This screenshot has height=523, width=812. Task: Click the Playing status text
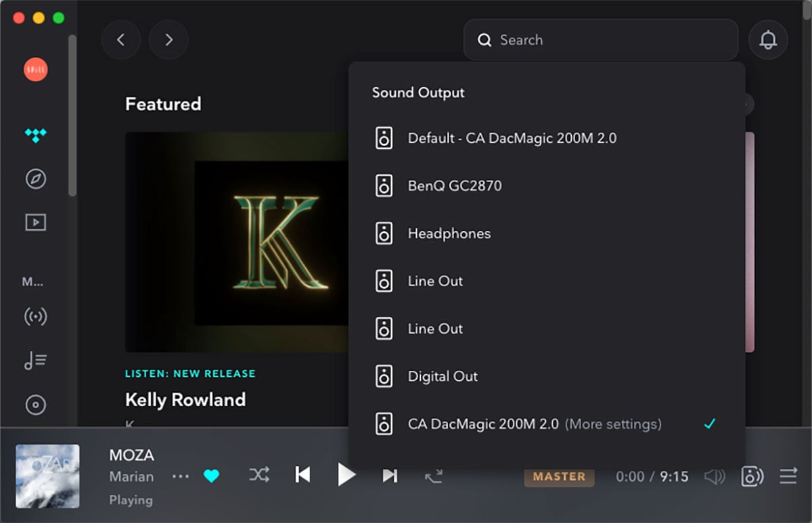point(131,500)
